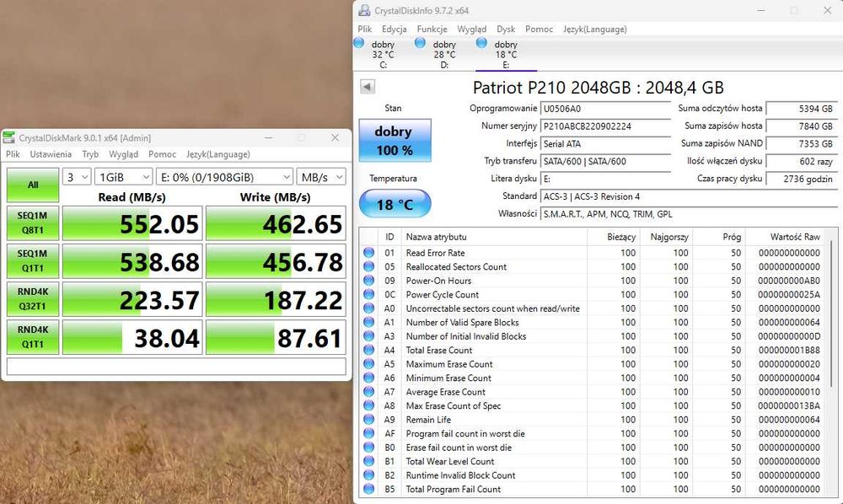
Task: Click the Oprogramowanie field U0506A0
Action: pyautogui.click(x=605, y=109)
